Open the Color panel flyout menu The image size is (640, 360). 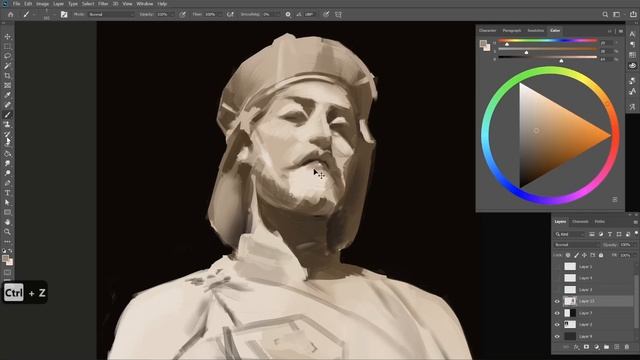[x=621, y=31]
